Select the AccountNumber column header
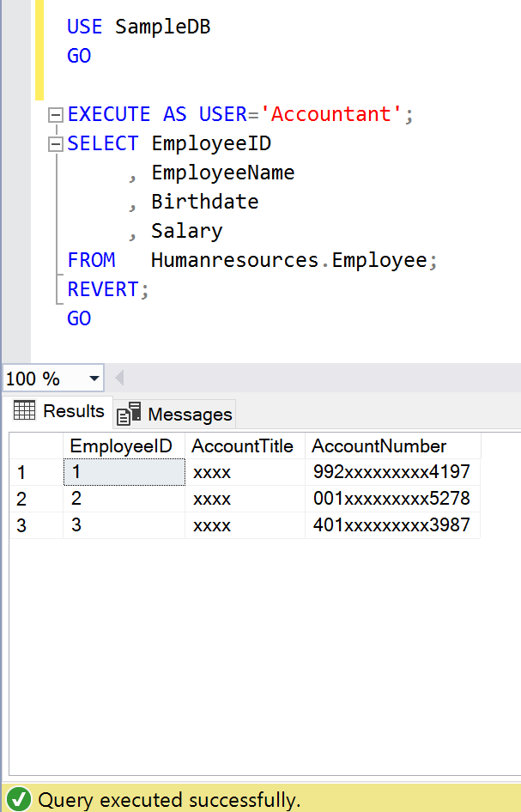 (x=379, y=446)
